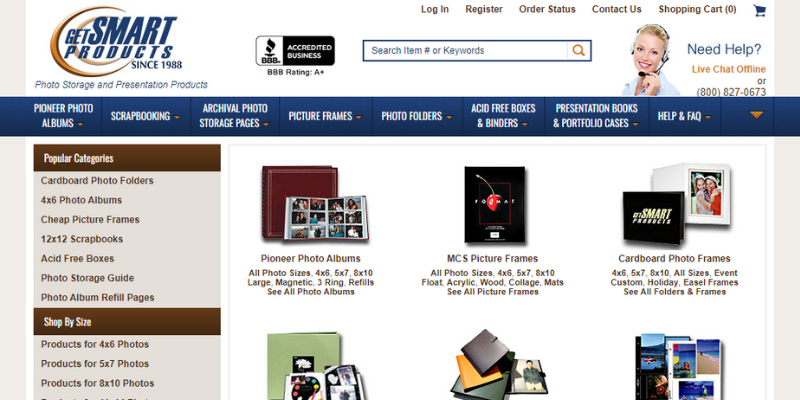Open the MCS Picture Frames cherry image
The image size is (800, 400).
(x=494, y=205)
